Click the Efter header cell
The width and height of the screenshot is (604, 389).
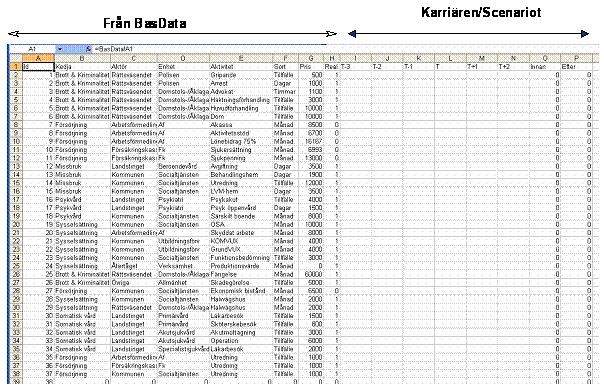coord(576,67)
